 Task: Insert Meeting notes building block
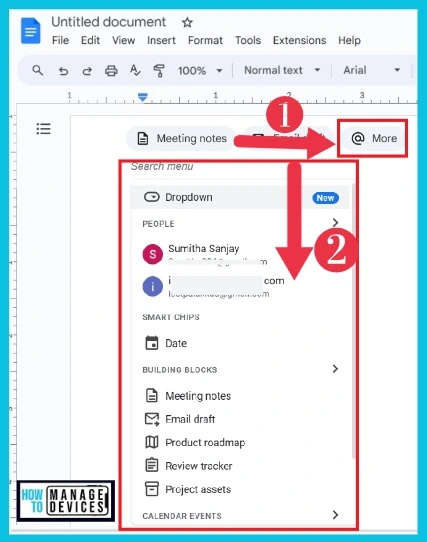[x=240, y=396]
